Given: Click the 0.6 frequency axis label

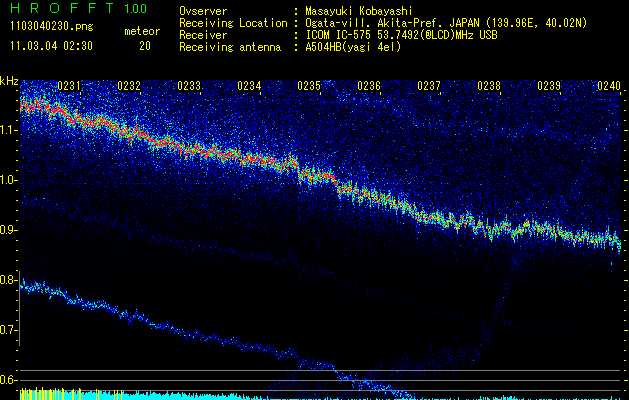Looking at the screenshot, I should click(9, 380).
